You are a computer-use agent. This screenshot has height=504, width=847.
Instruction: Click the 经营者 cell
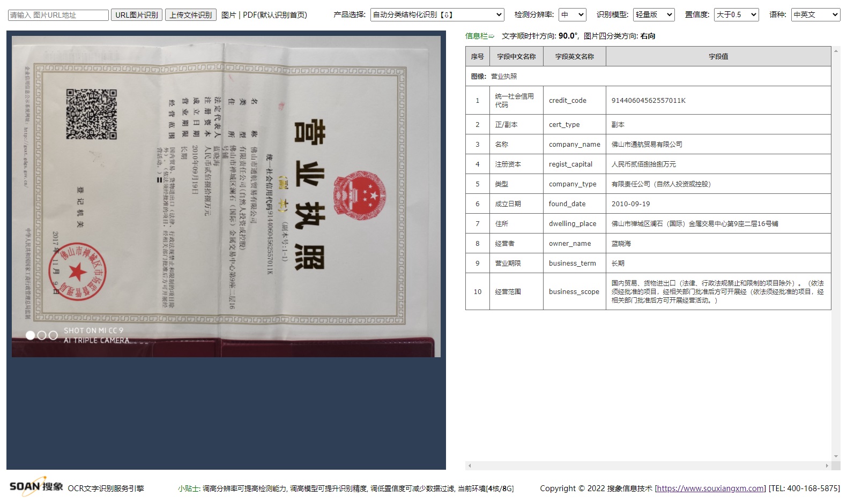516,243
